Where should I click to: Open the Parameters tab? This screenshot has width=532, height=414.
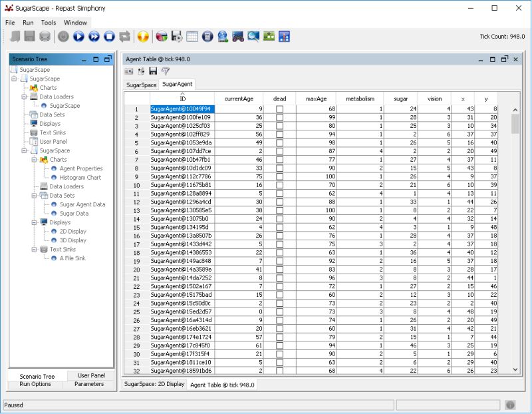89,384
